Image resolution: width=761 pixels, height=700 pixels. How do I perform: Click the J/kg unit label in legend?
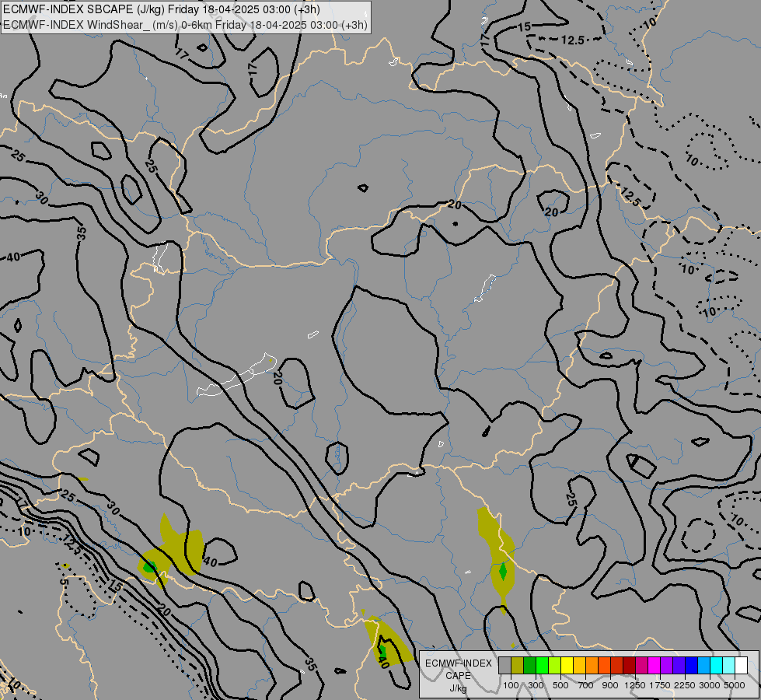[458, 689]
